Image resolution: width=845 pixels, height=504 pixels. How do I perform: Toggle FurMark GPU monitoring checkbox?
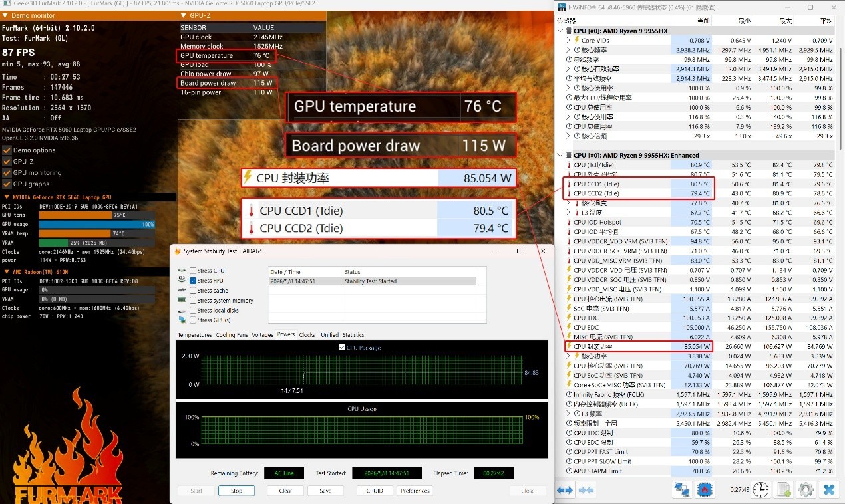click(7, 173)
